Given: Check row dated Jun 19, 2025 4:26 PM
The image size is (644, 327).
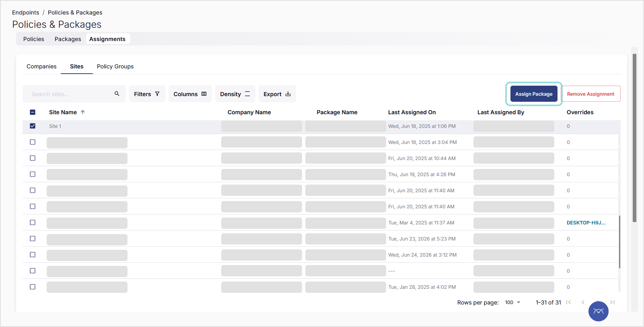Looking at the screenshot, I should click(x=33, y=174).
